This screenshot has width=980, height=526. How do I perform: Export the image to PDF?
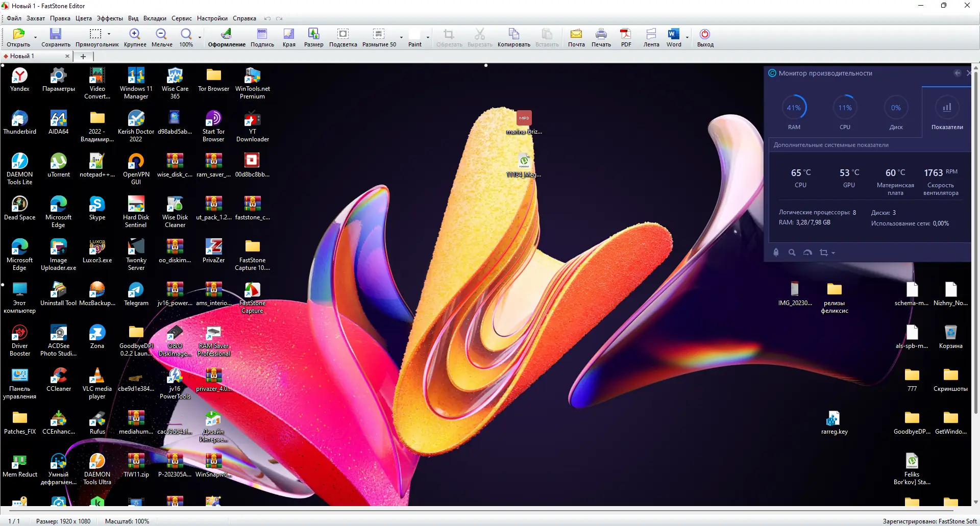coord(626,37)
